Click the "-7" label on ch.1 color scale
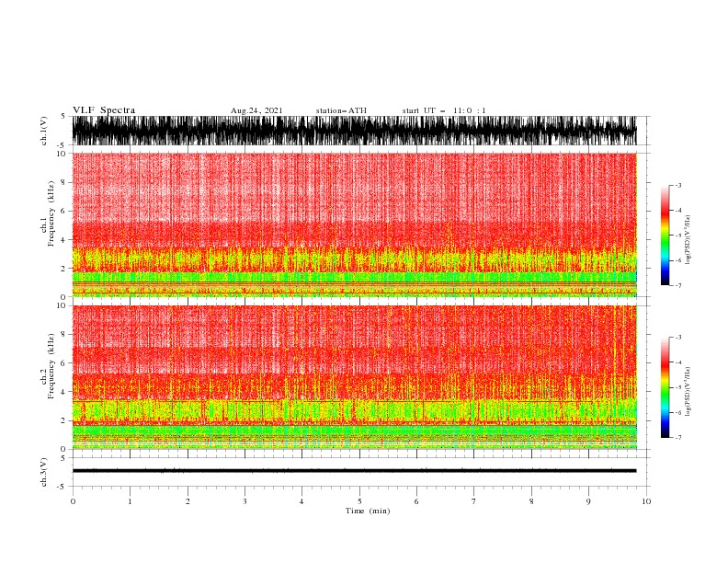 (677, 285)
